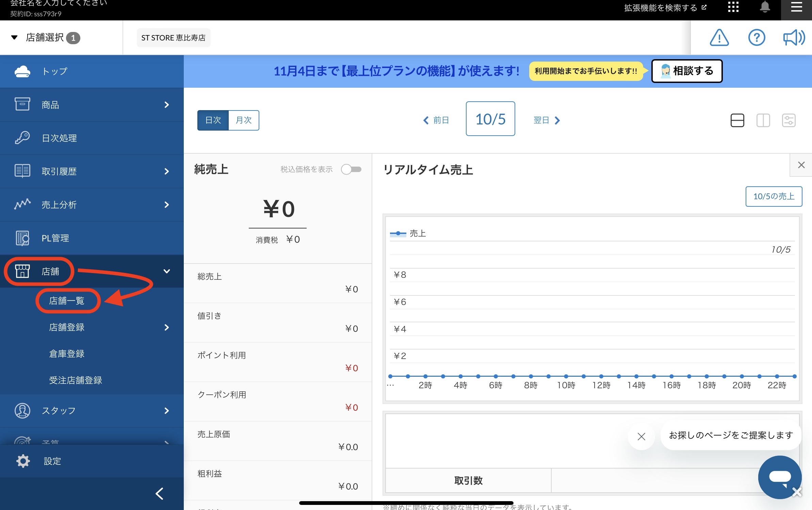Switch to vertical split layout icon

coord(763,120)
